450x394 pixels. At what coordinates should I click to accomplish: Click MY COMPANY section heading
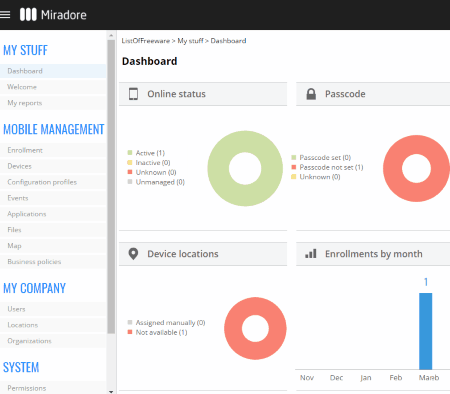tap(34, 288)
